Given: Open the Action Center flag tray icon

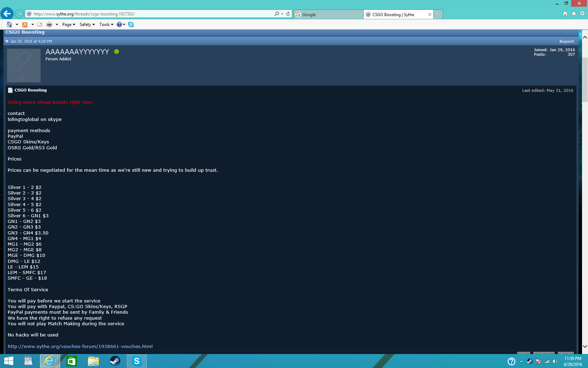Looking at the screenshot, I should [x=538, y=361].
